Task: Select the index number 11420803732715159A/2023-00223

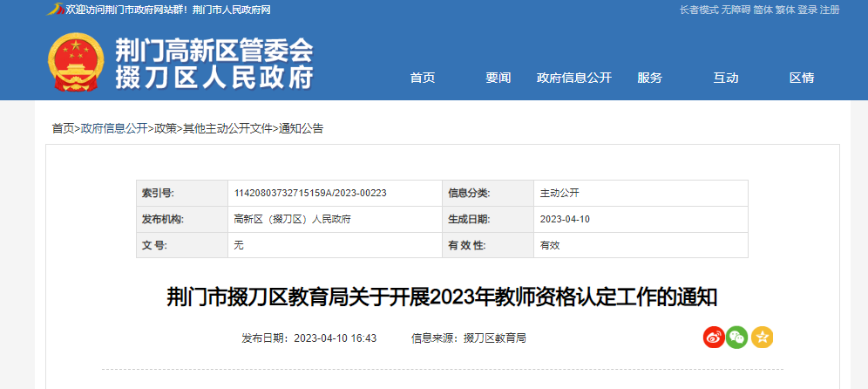Action: pyautogui.click(x=310, y=193)
